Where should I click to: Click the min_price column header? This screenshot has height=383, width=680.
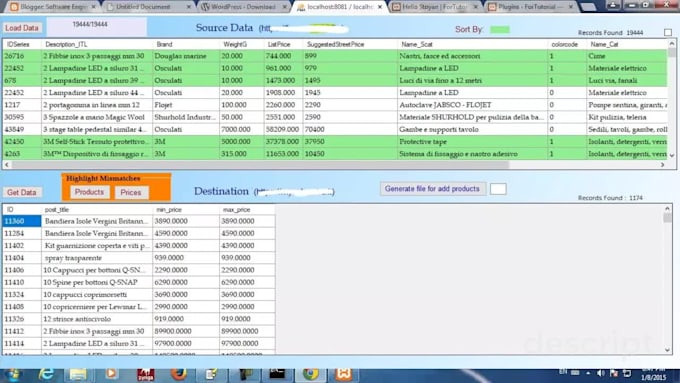[186, 210]
